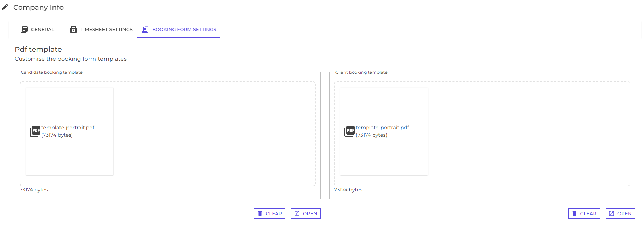Click the Timesheet Settings clock icon
Image resolution: width=644 pixels, height=225 pixels.
click(x=73, y=30)
